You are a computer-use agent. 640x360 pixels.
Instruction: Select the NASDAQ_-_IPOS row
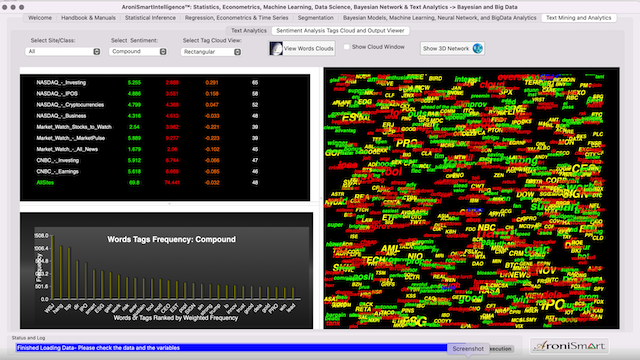point(165,93)
